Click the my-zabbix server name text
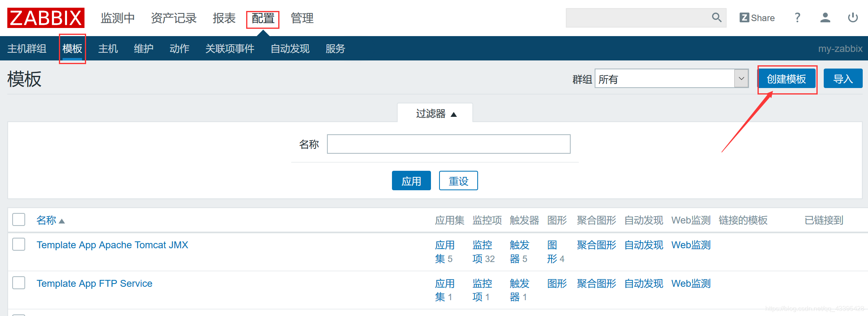The image size is (868, 316). point(840,49)
